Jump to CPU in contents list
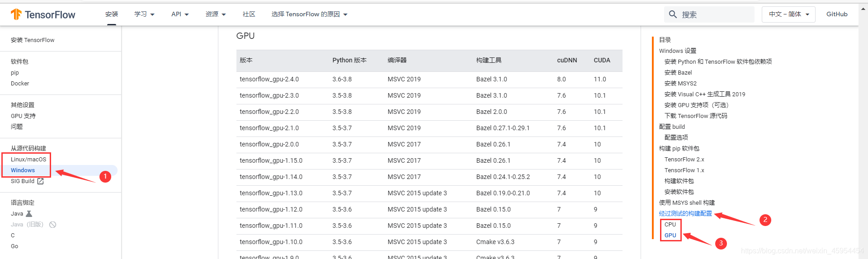 670,225
